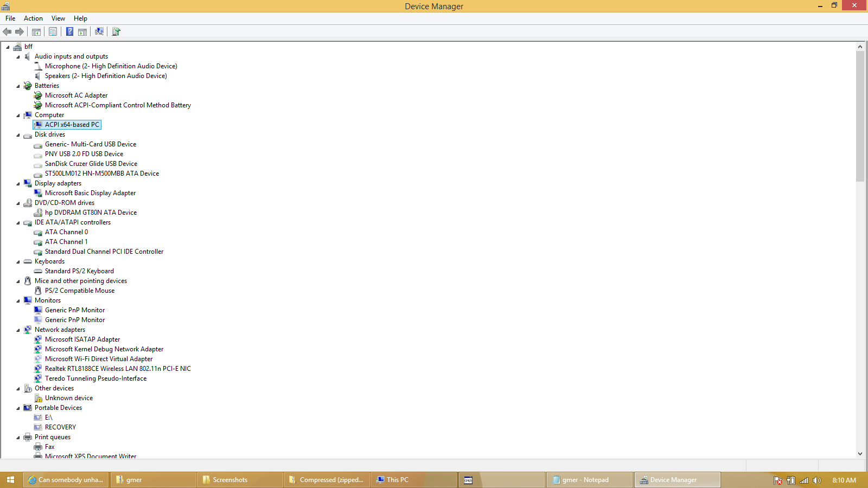Select the Microphone device icon

click(x=38, y=66)
